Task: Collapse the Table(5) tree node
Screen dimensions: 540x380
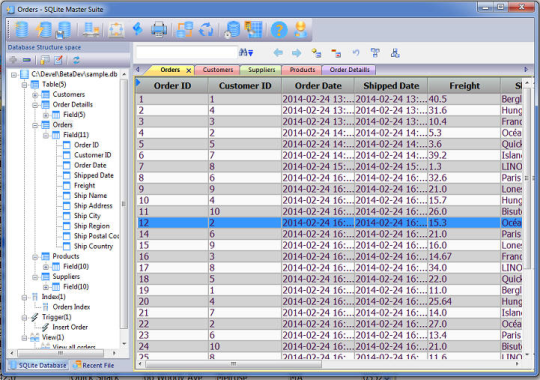Action: [x=24, y=84]
